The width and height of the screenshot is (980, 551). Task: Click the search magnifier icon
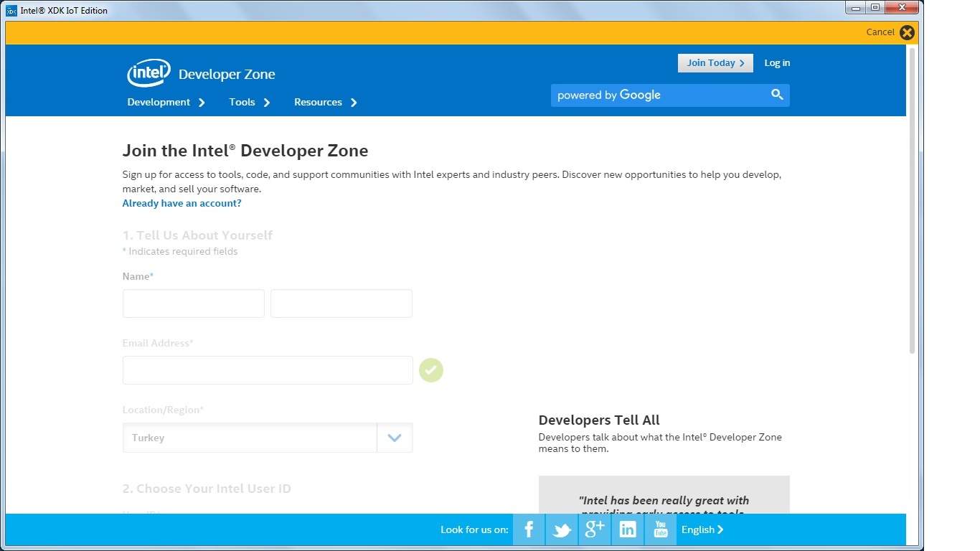coord(777,95)
